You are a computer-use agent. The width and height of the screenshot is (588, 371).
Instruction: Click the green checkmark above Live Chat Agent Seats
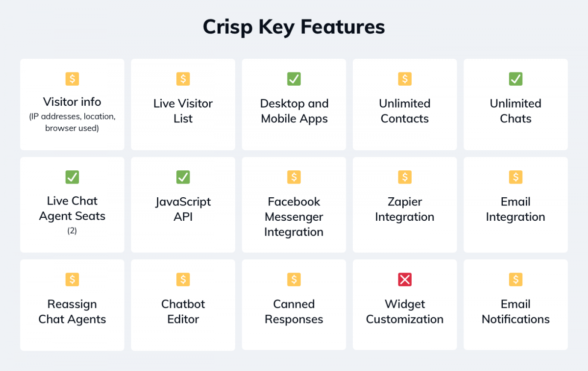tap(72, 177)
